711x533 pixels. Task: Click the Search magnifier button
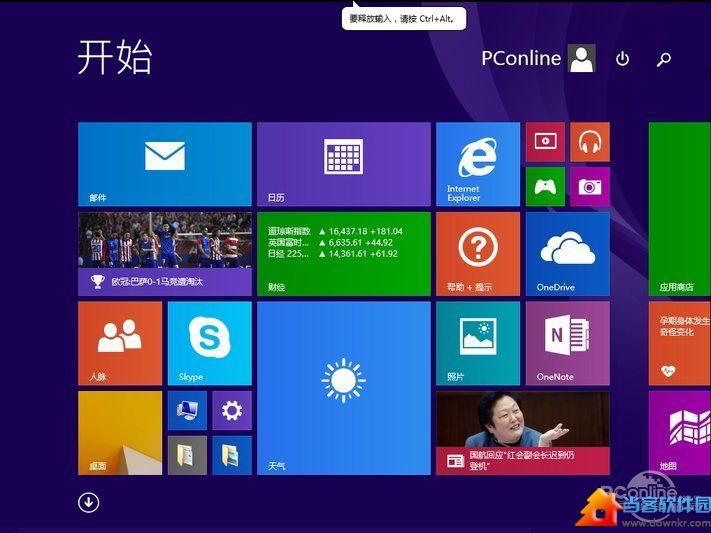[x=664, y=59]
